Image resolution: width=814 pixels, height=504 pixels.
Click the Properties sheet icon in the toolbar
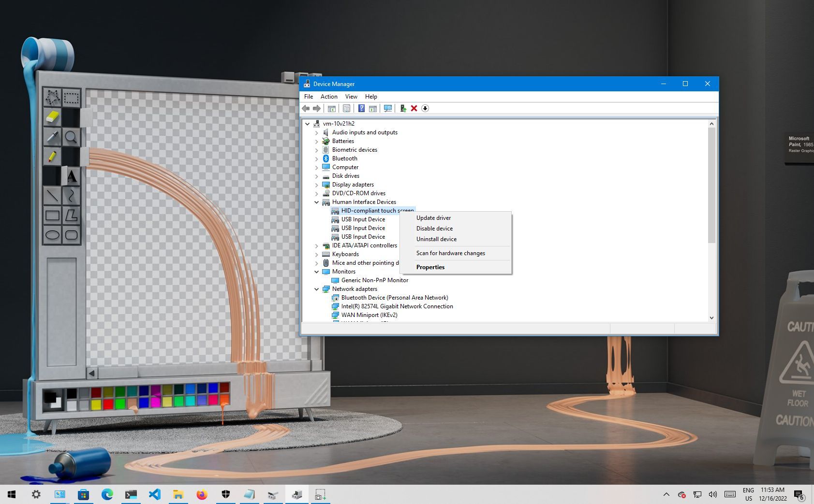coord(346,108)
